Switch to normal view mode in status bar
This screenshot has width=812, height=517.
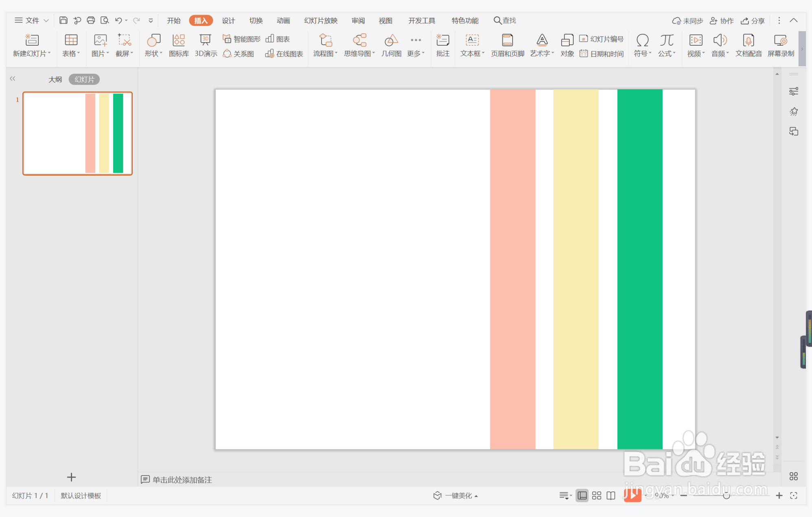click(582, 495)
